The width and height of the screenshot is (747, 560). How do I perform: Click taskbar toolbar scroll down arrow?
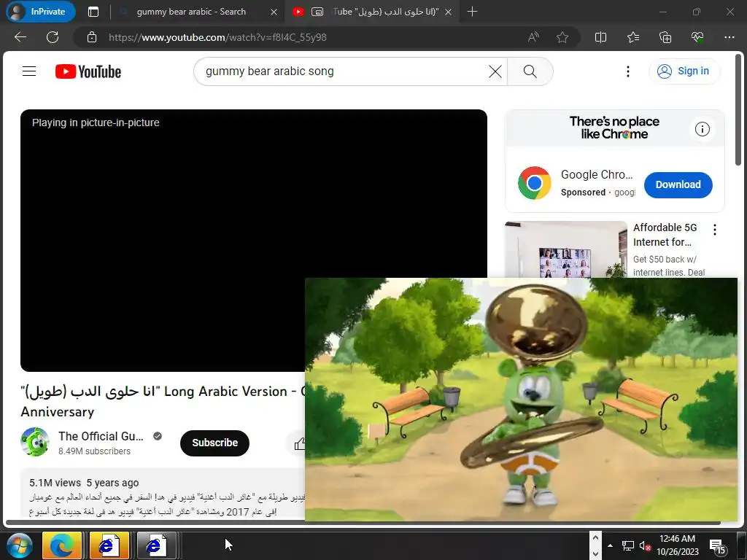click(595, 553)
